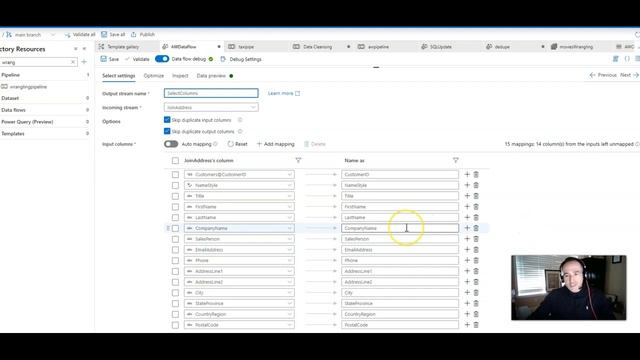Toggle Data flow debug switch
This screenshot has width=640, height=360.
[x=162, y=59]
